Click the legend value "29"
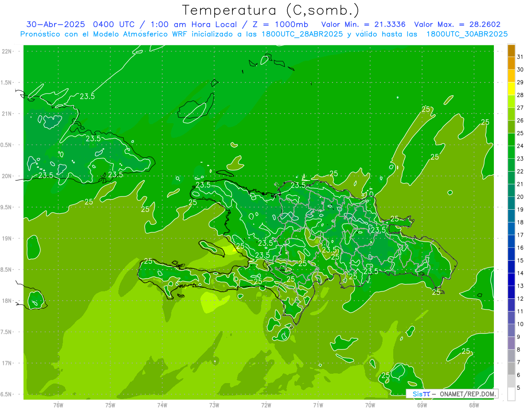Screen dimensions: 532x411 [520, 82]
